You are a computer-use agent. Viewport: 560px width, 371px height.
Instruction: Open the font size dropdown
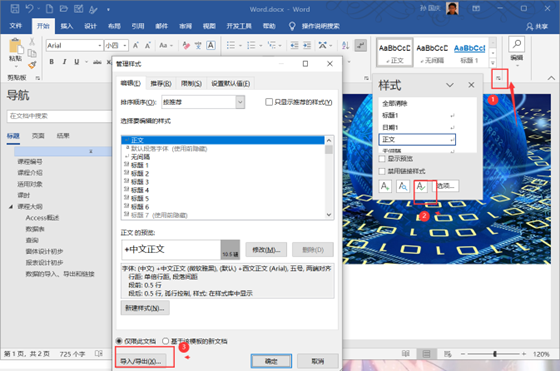[125, 45]
